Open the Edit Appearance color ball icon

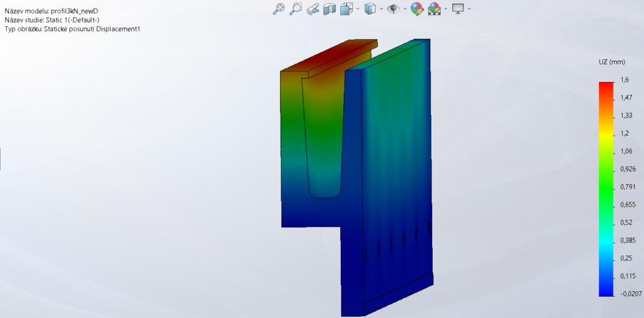tap(417, 9)
